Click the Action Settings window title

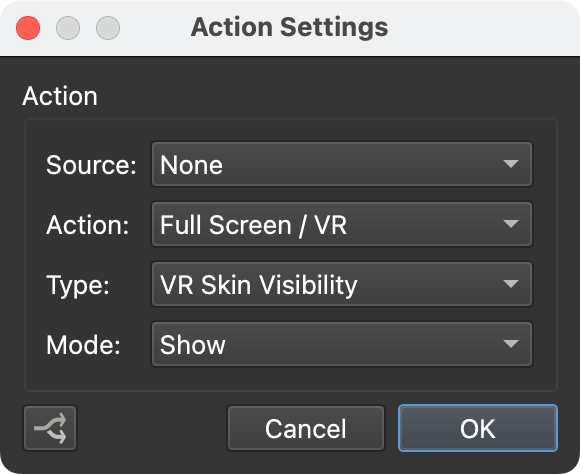coord(290,27)
